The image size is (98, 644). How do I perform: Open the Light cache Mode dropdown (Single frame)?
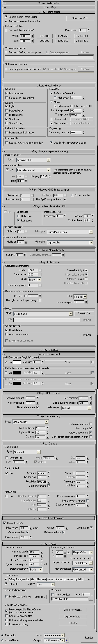(43, 314)
